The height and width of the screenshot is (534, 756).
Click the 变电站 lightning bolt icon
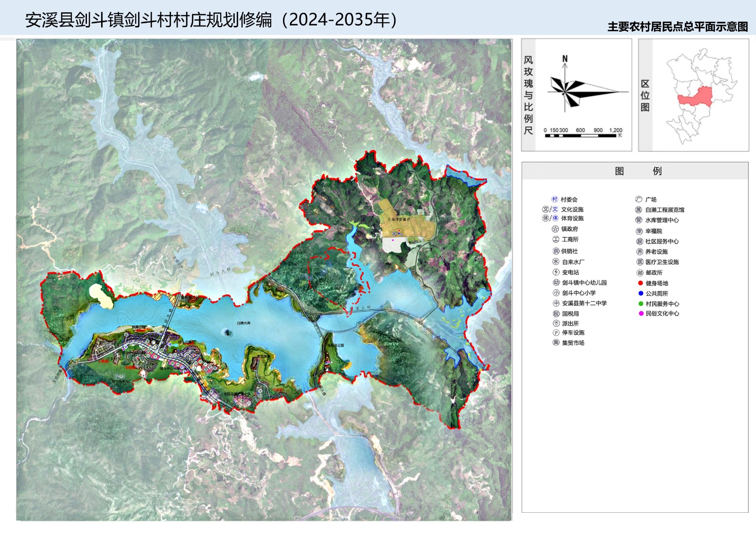click(556, 272)
